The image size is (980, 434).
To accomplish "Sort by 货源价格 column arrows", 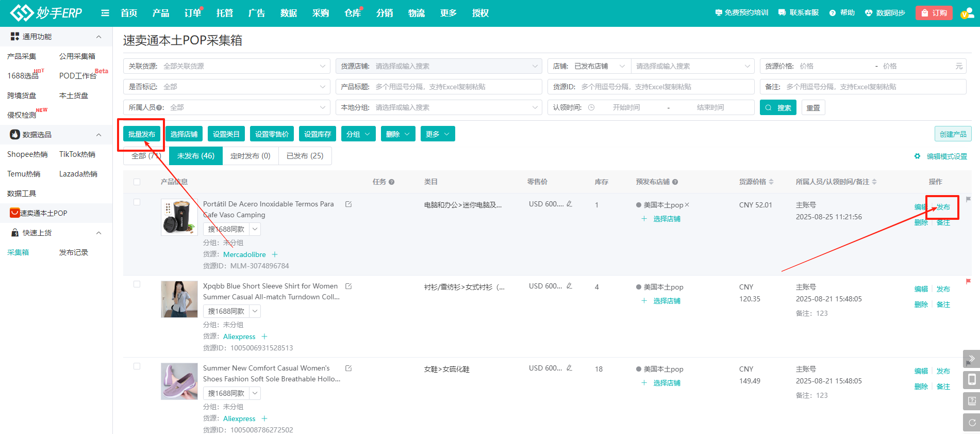I will [x=771, y=182].
